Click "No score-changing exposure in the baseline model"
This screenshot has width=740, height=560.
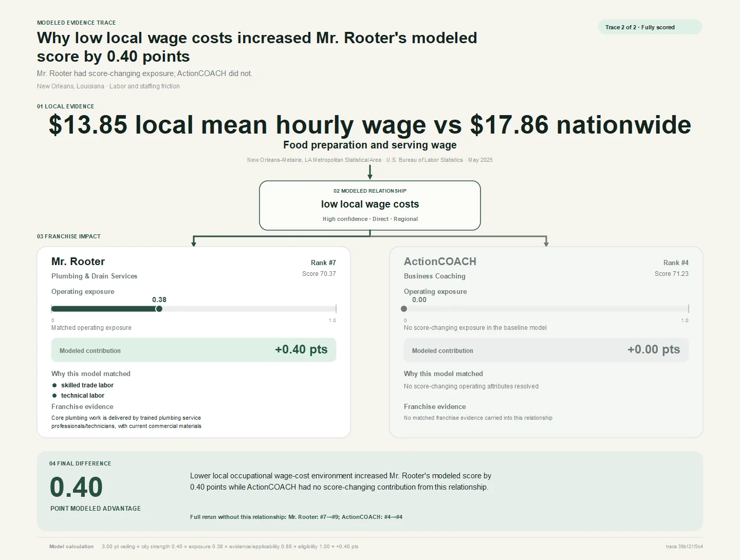point(475,328)
